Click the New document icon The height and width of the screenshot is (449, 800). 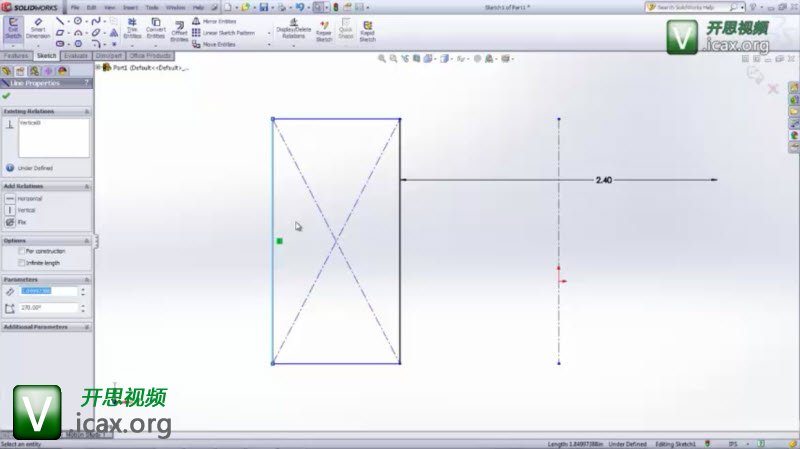click(228, 7)
